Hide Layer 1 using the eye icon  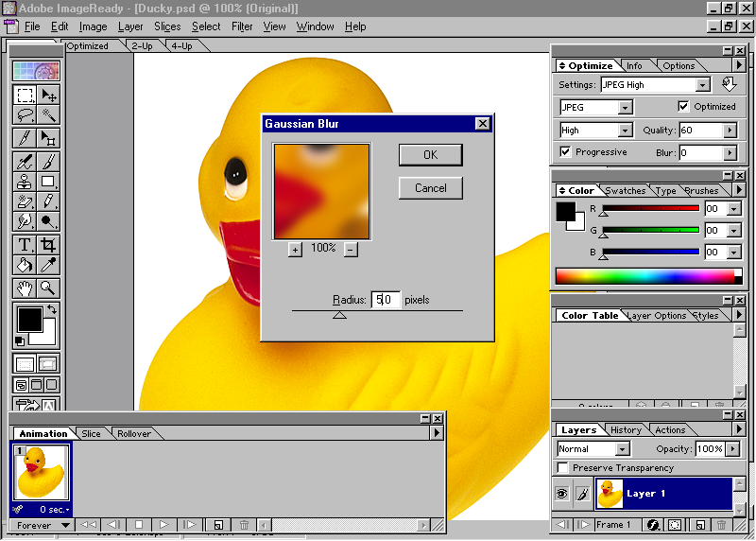(x=562, y=493)
